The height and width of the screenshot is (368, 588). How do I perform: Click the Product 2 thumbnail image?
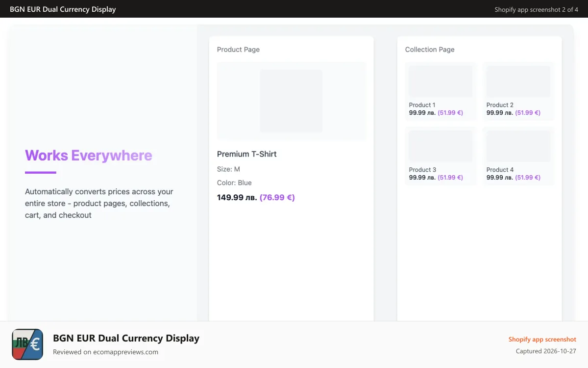coord(518,81)
